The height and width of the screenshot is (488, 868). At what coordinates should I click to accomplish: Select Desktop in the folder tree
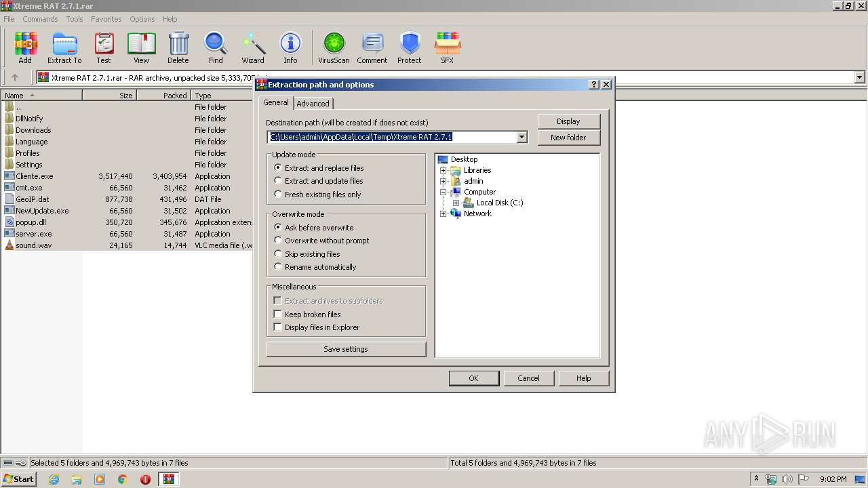pyautogui.click(x=464, y=159)
